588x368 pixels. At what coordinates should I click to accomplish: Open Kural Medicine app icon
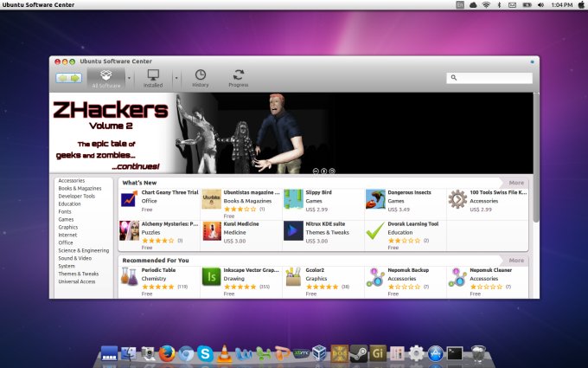(212, 230)
